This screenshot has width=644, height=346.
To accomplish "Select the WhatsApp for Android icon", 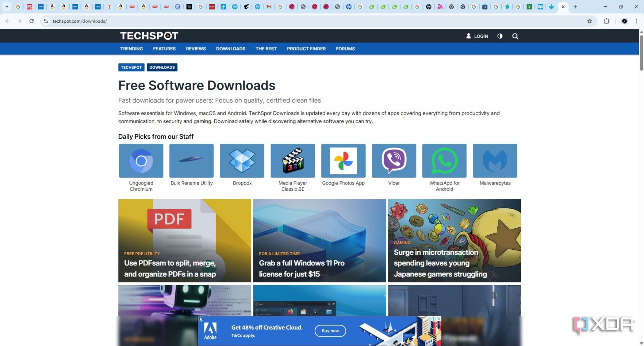I will (x=444, y=161).
